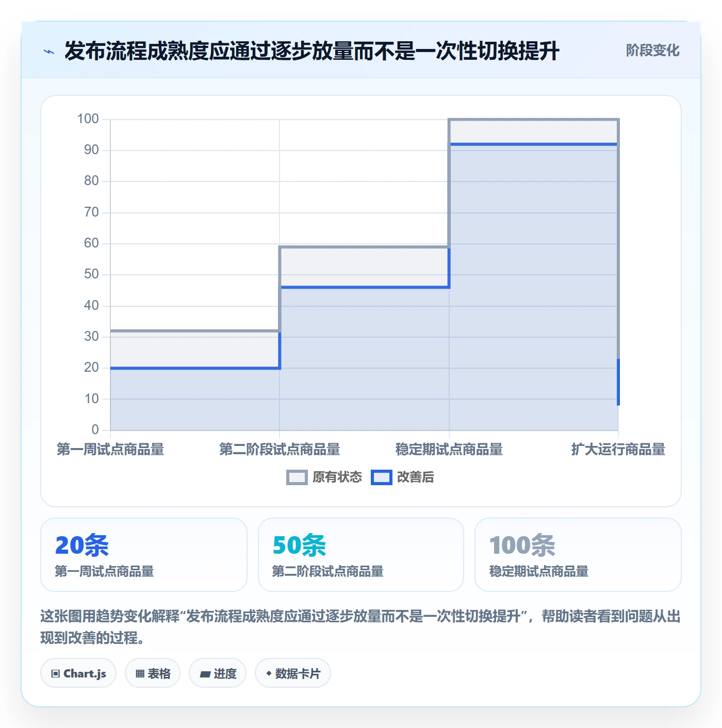This screenshot has width=722, height=728.
Task: Click 第一周试点商品量 label under 20条
Action: [x=105, y=571]
